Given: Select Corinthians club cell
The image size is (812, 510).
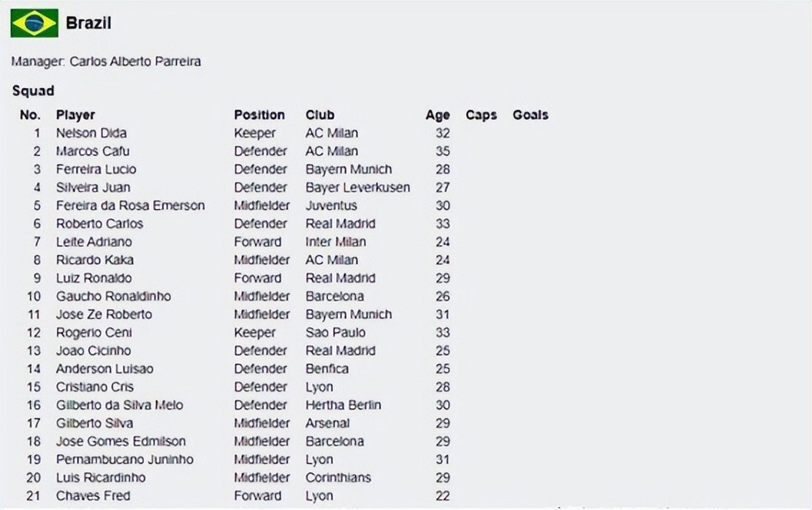Looking at the screenshot, I should (338, 478).
